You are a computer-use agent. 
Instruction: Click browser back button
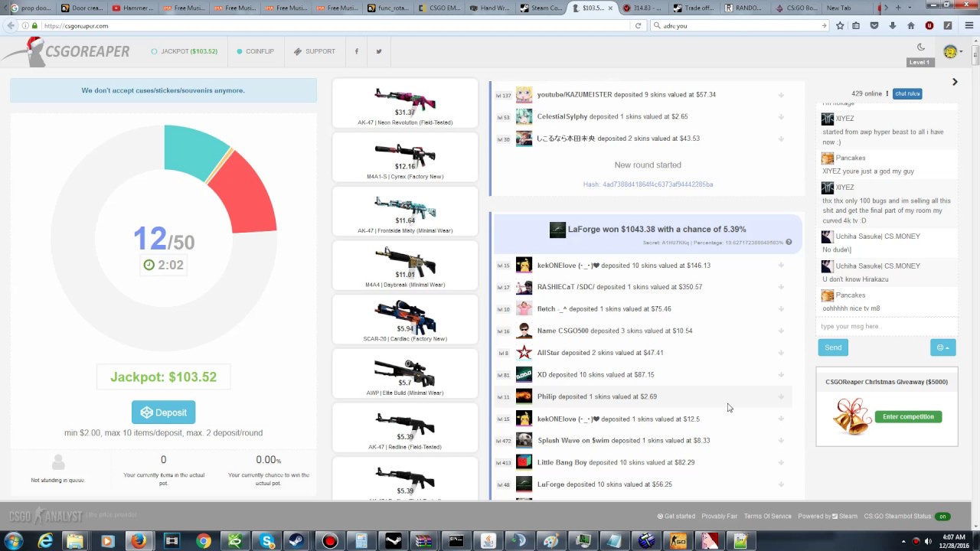click(x=10, y=25)
